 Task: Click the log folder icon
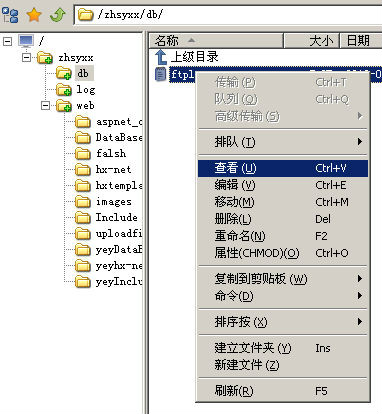coord(64,89)
